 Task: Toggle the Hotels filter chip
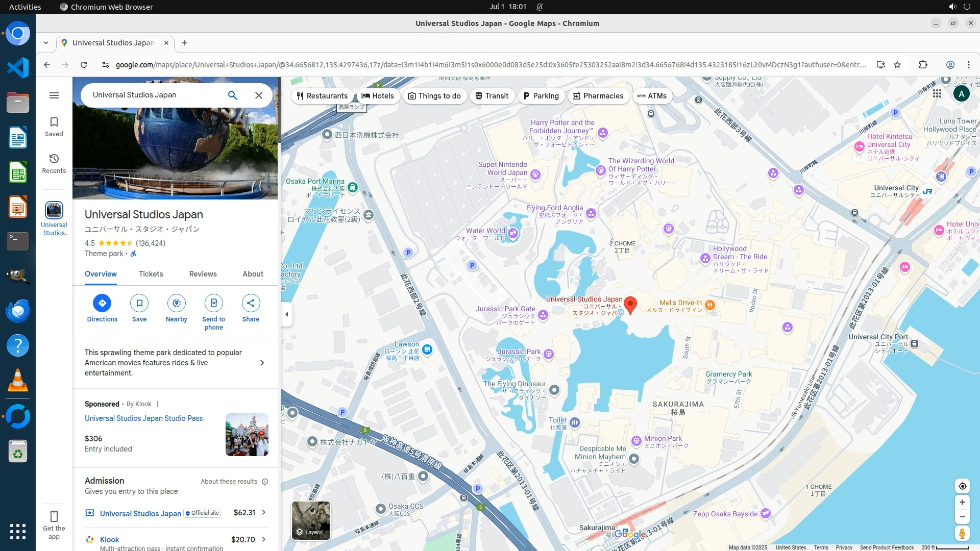tap(378, 96)
